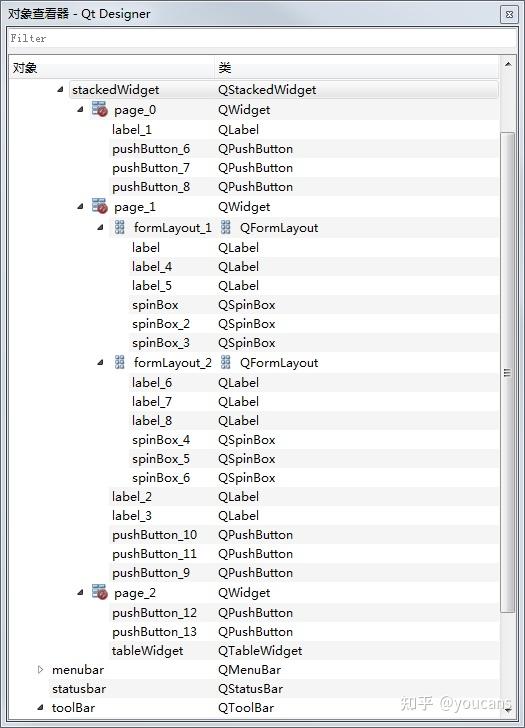The width and height of the screenshot is (525, 728).
Task: Click the page_0 widget icon
Action: click(x=99, y=109)
